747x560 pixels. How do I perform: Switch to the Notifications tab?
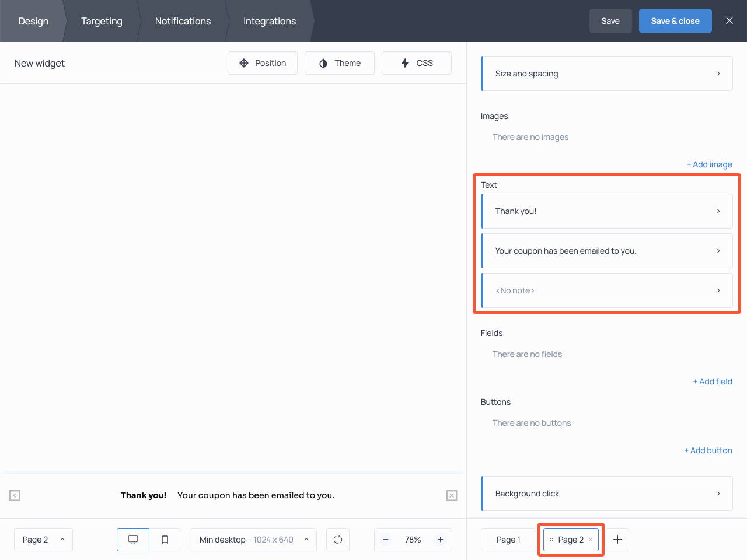coord(183,21)
